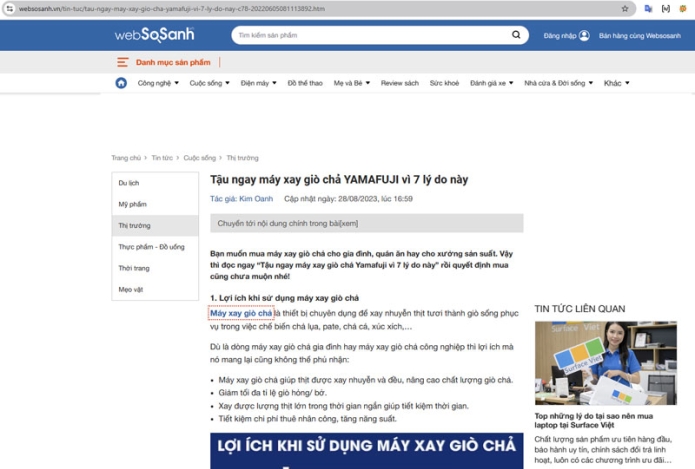Open author link Tác giả: Kim Oanh
This screenshot has height=469, width=695.
coord(242,199)
